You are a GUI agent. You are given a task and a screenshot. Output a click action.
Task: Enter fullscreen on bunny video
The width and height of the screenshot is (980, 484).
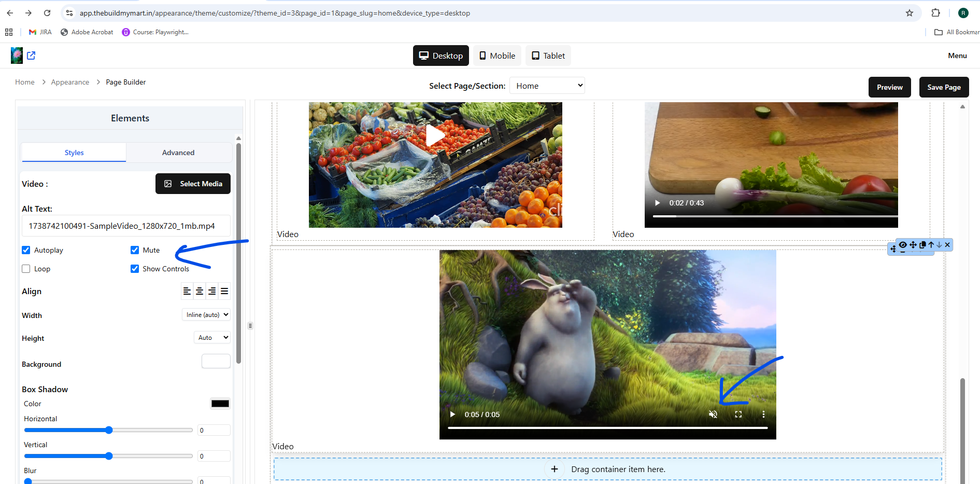point(738,414)
